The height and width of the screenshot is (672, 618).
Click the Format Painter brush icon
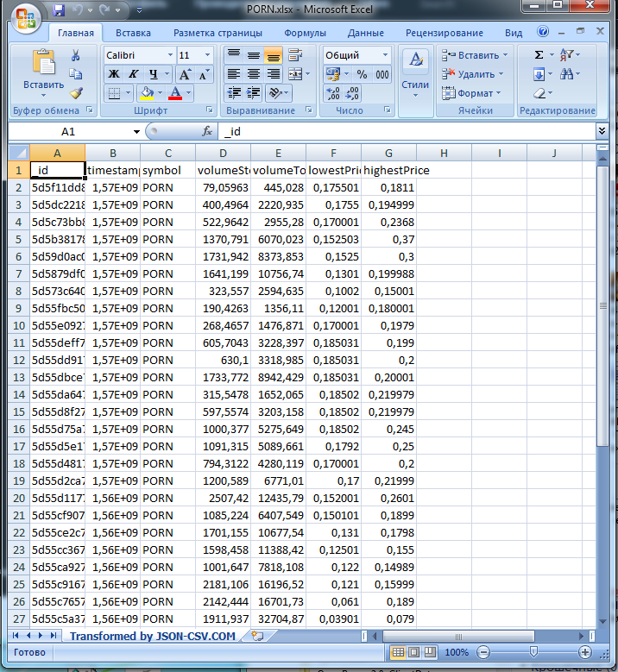[76, 93]
